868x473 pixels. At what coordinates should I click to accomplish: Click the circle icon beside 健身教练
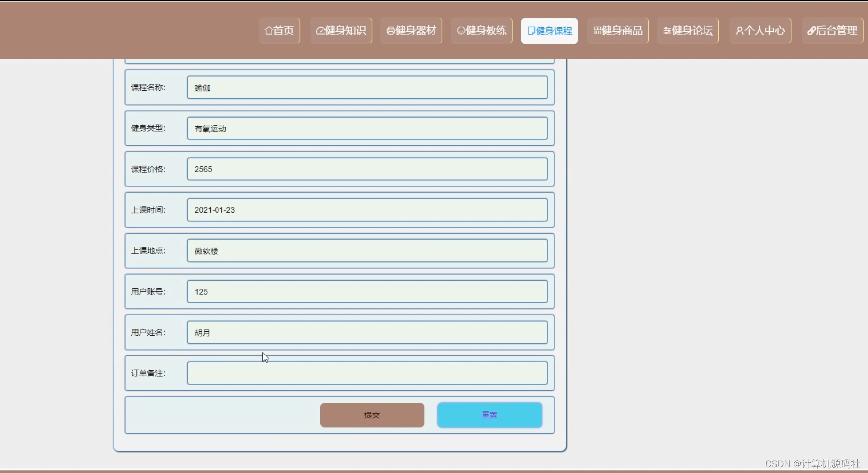point(461,31)
